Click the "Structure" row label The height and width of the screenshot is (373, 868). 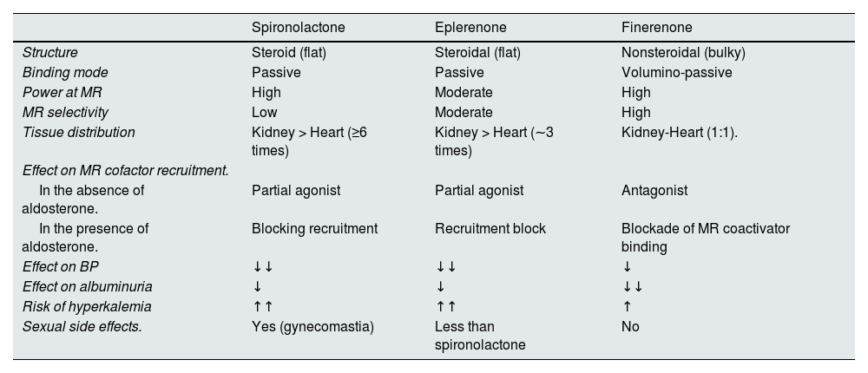click(x=50, y=52)
